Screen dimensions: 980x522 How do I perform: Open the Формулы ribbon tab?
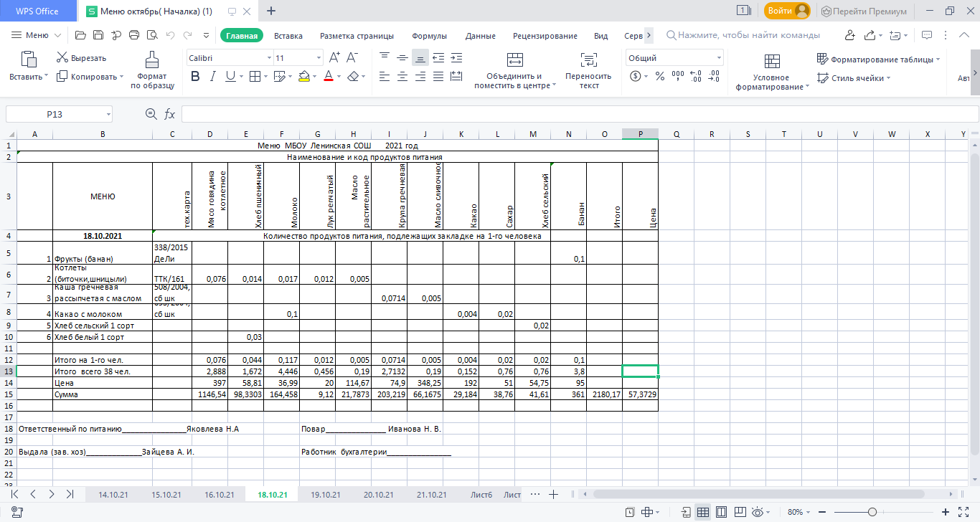(429, 36)
